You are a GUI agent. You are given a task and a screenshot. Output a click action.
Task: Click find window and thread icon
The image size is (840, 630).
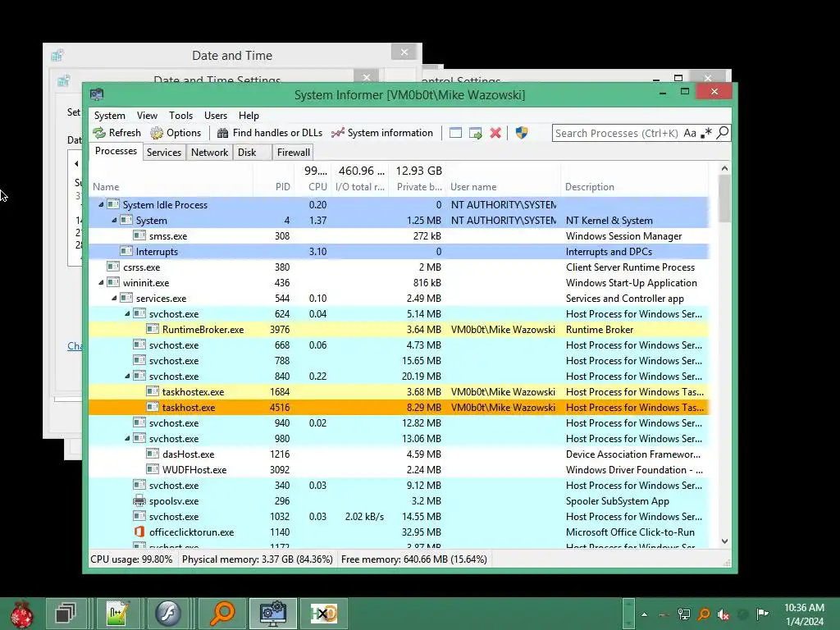tap(475, 133)
